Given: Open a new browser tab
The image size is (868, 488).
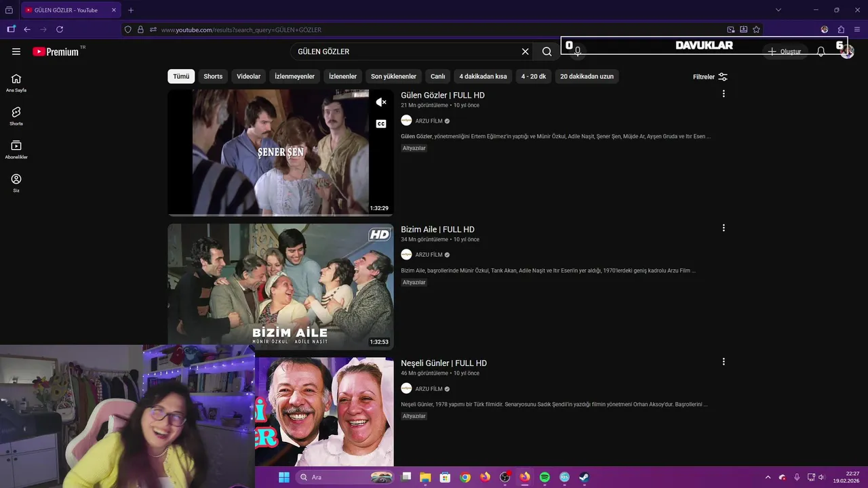Looking at the screenshot, I should pyautogui.click(x=131, y=10).
